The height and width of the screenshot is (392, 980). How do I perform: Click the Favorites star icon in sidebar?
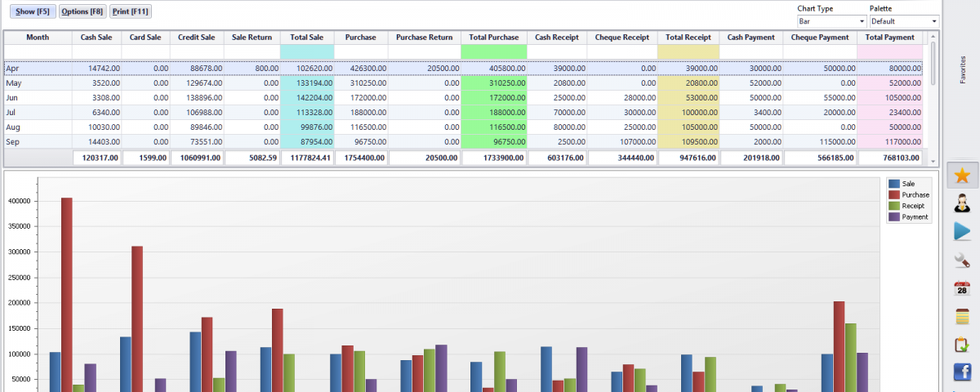[x=962, y=176]
